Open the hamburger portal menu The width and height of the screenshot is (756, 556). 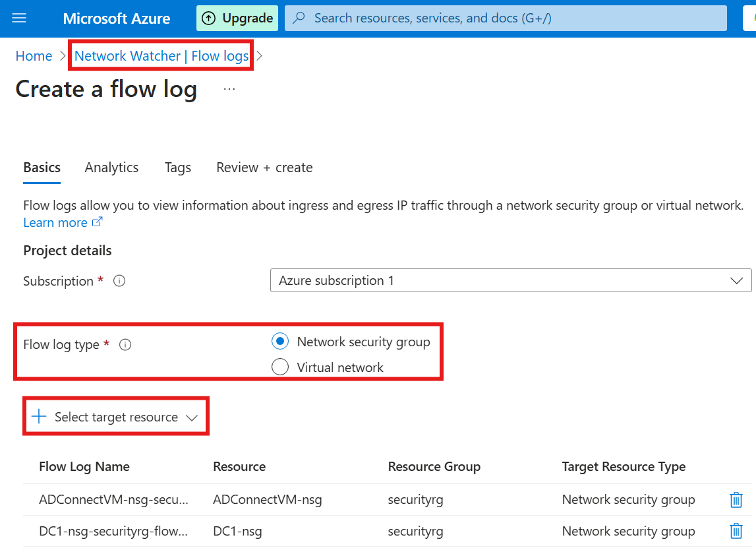coord(19,18)
